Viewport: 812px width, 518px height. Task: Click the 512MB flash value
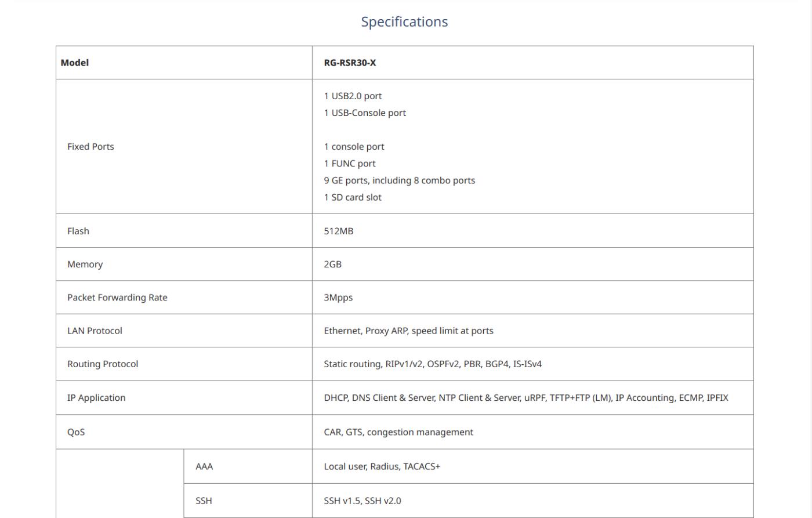tap(338, 231)
